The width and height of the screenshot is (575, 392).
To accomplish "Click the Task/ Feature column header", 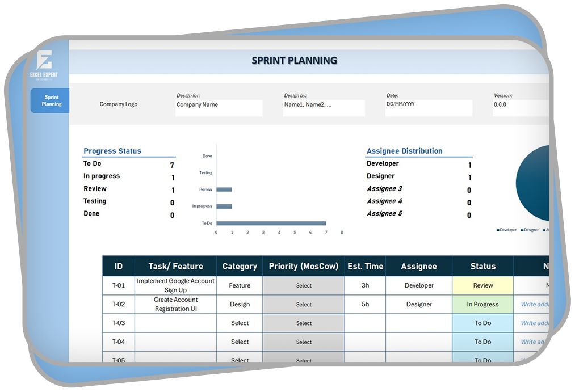I will click(x=175, y=266).
